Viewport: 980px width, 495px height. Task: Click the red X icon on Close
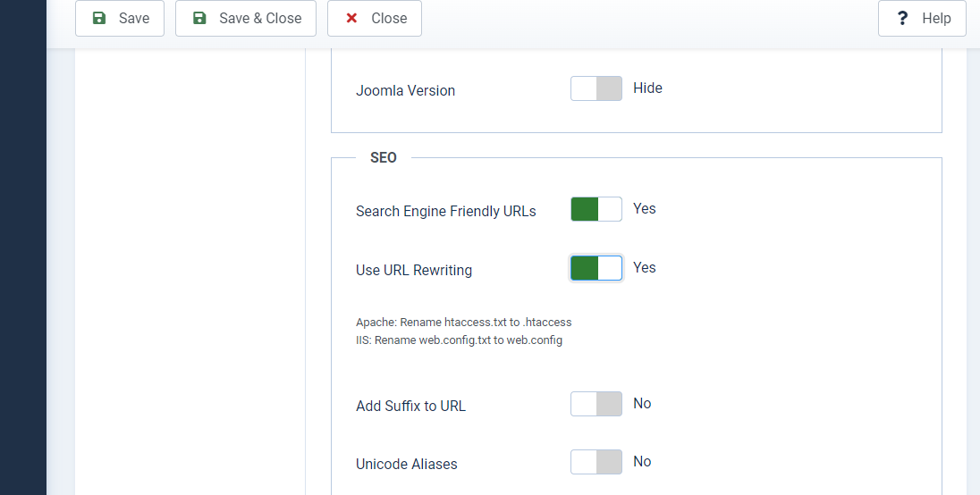(x=351, y=18)
